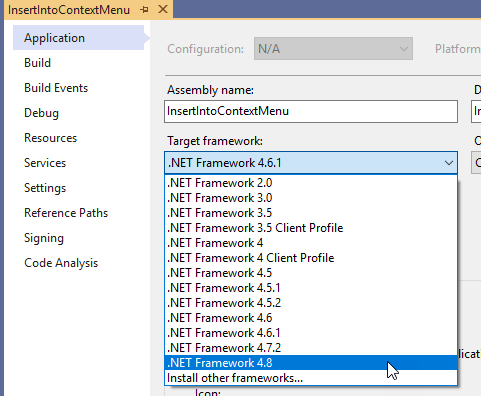Open the Build properties page
This screenshot has height=396, width=481.
coord(37,63)
